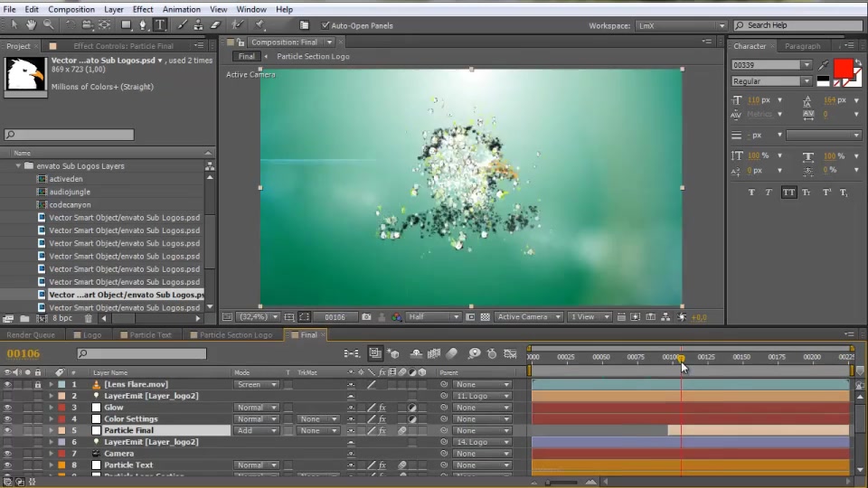Open the viewer magnification 32,4% dropdown

(x=258, y=317)
